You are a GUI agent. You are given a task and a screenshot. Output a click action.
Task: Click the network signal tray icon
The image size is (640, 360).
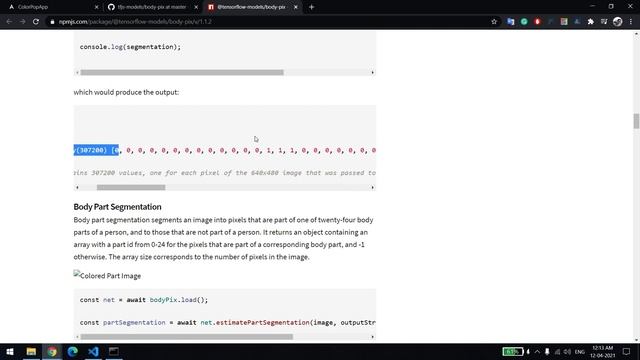[558, 351]
